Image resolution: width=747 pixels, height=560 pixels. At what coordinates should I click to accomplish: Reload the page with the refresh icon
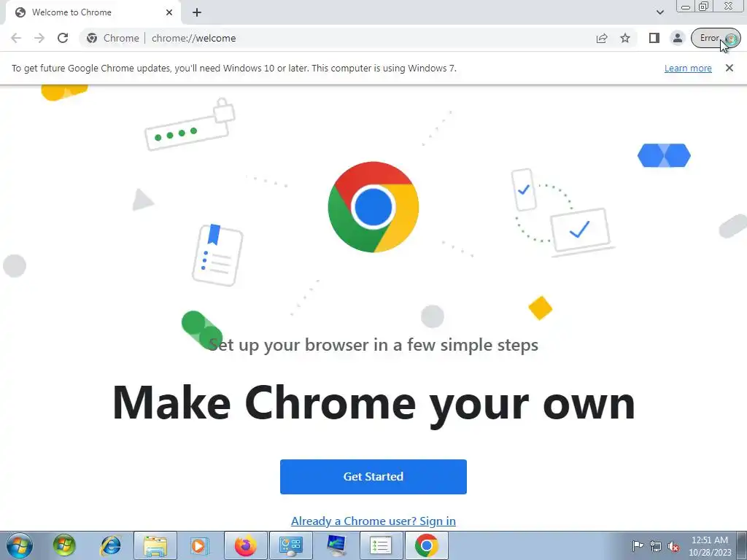(x=63, y=38)
